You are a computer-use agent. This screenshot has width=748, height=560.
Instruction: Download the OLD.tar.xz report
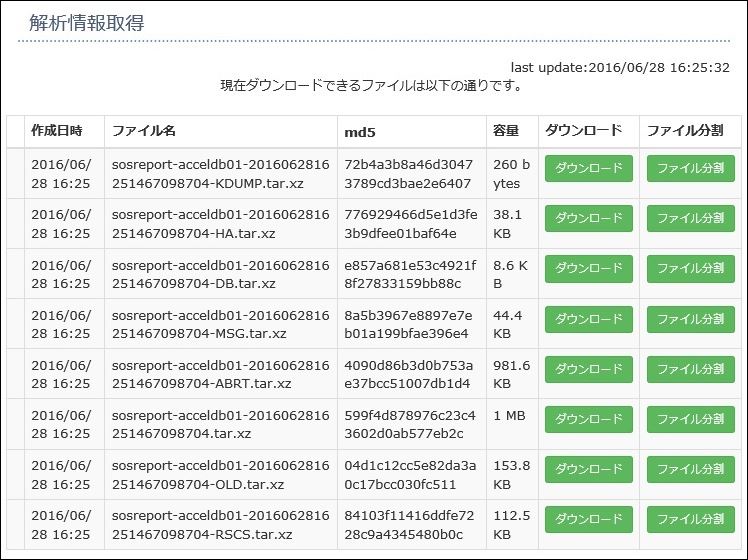pos(589,469)
